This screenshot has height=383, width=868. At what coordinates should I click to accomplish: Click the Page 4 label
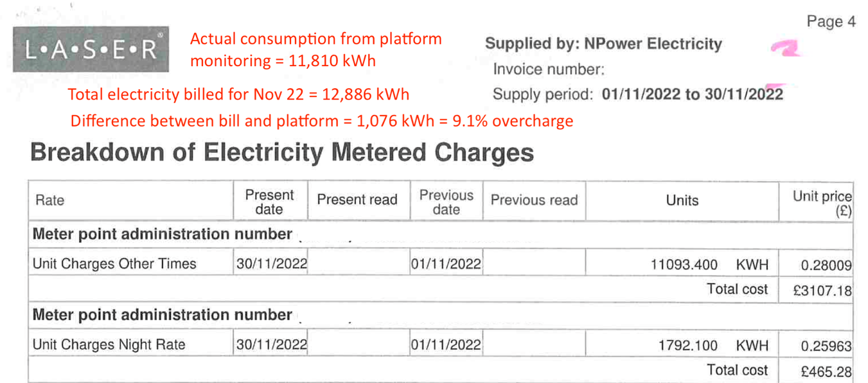coord(831,22)
